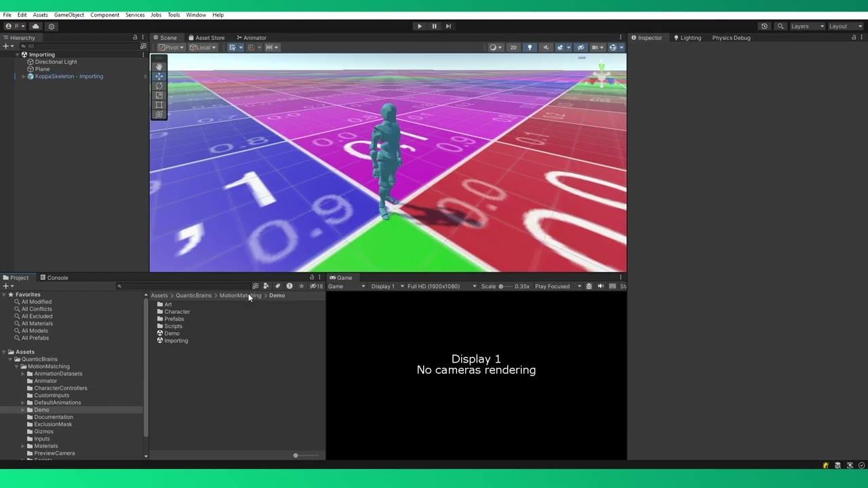868x488 pixels.
Task: Click QuanticBrains in the breadcrumb path
Action: point(193,296)
